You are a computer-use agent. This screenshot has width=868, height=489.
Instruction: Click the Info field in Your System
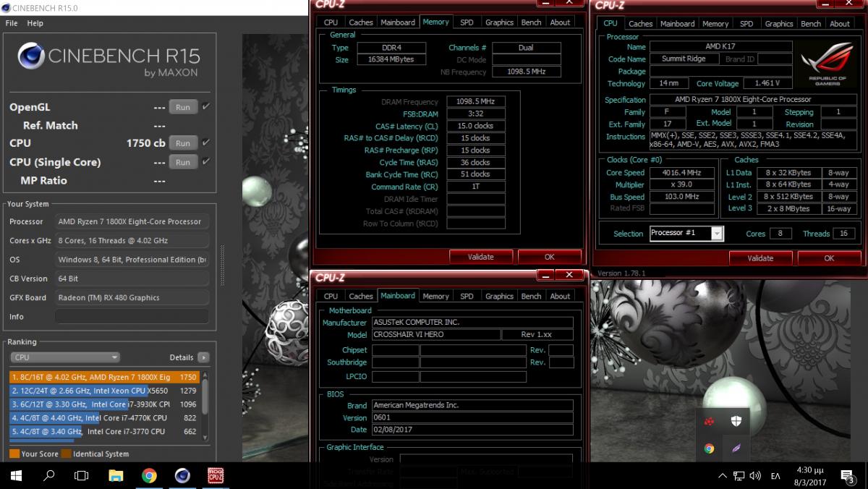131,317
